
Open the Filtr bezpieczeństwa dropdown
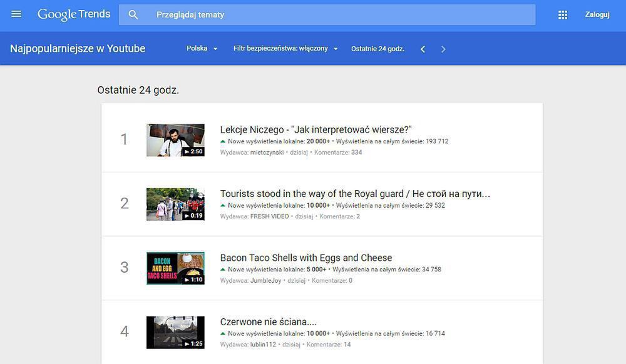click(x=285, y=49)
